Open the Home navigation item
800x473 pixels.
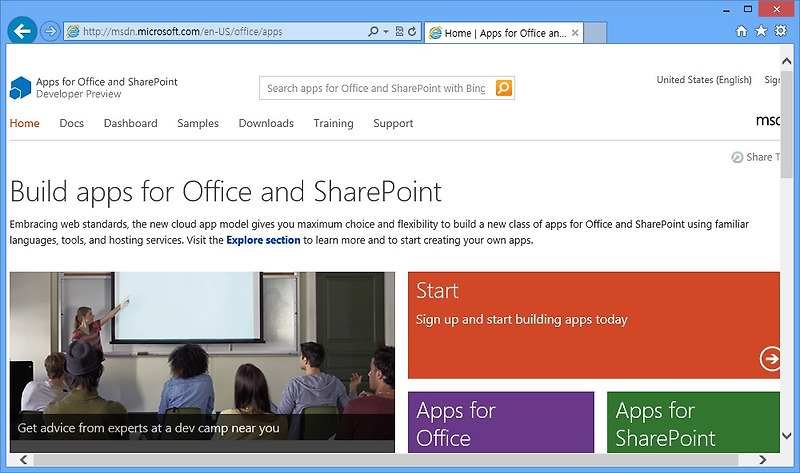pos(24,123)
